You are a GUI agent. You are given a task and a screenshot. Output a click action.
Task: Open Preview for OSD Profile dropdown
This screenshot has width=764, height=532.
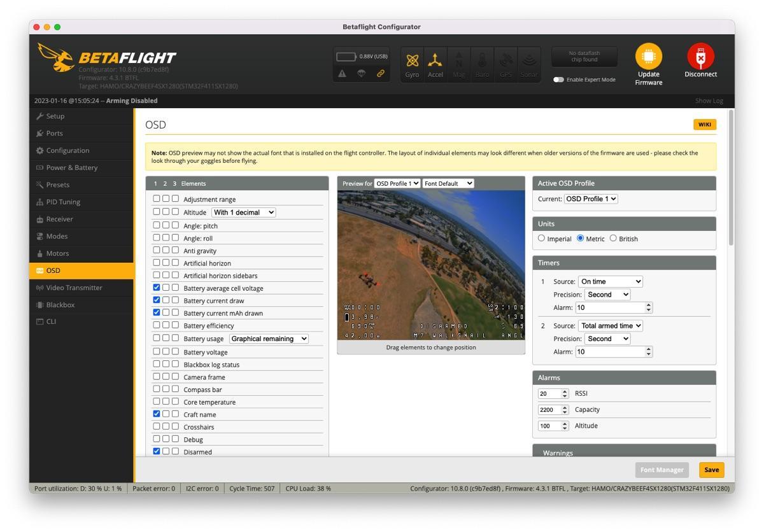coord(397,183)
